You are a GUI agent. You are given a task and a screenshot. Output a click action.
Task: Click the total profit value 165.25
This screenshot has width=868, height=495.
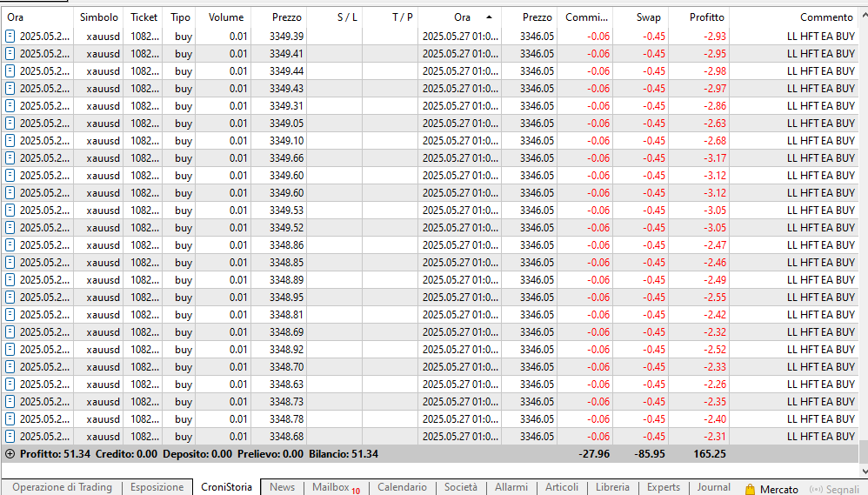pos(709,454)
